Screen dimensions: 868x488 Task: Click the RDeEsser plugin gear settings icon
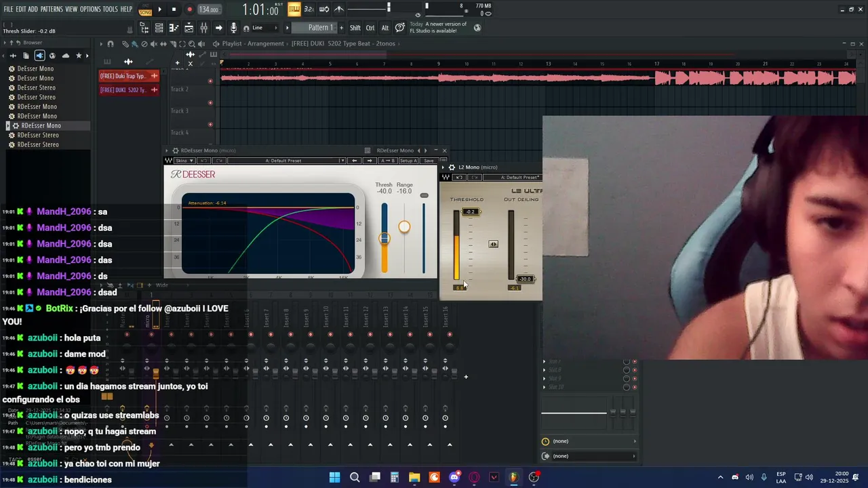[176, 150]
